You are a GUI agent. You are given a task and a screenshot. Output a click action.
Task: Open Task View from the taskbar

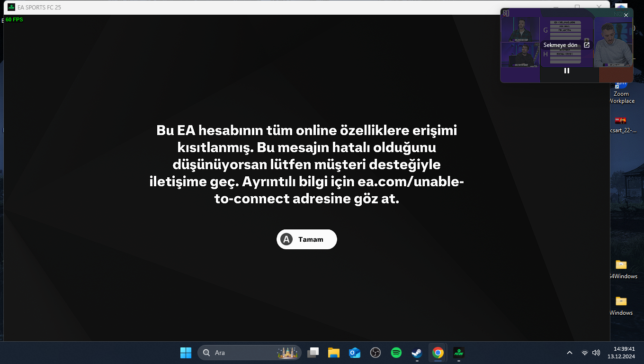(313, 353)
